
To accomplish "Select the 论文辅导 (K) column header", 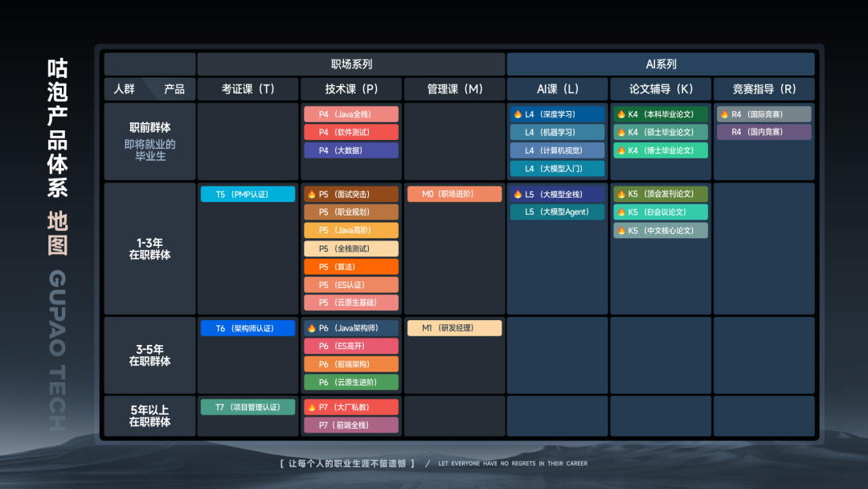I will pyautogui.click(x=661, y=89).
